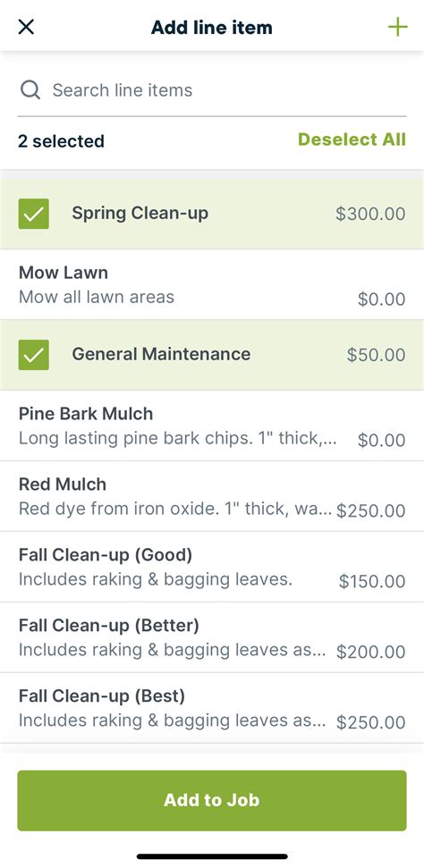Tap the General Maintenance row title

click(161, 354)
